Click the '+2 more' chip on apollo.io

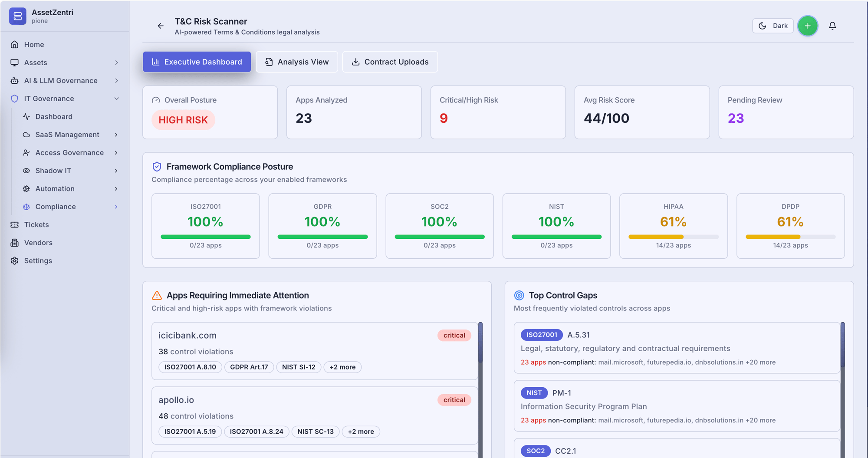coord(361,432)
